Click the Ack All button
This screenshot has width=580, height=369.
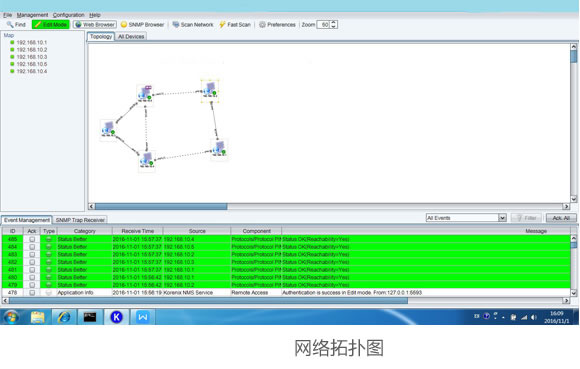pyautogui.click(x=561, y=218)
